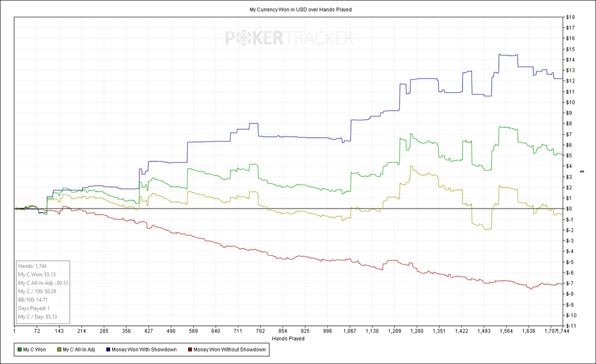The height and width of the screenshot is (364, 596).
Task: Click the PokerTracker watermark logo
Action: [x=288, y=39]
